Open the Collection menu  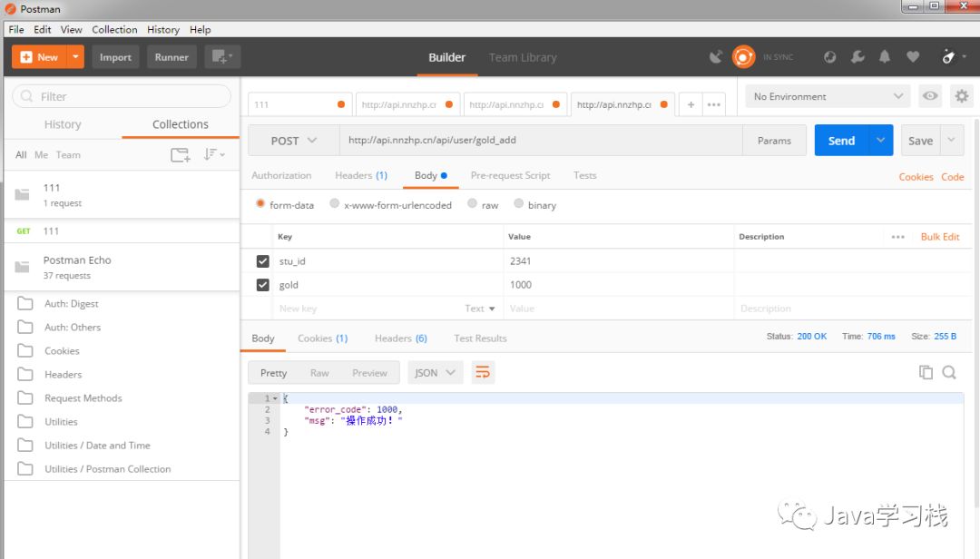point(114,29)
